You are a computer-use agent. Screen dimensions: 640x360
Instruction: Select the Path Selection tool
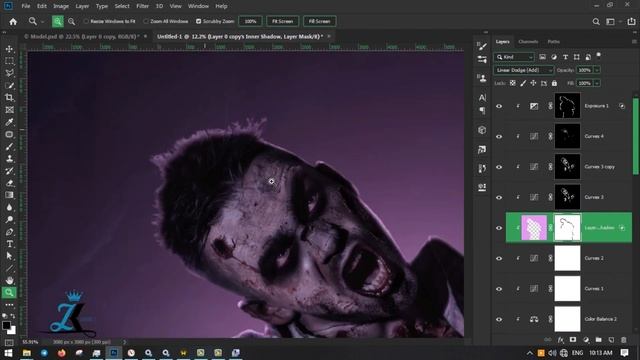click(x=9, y=256)
